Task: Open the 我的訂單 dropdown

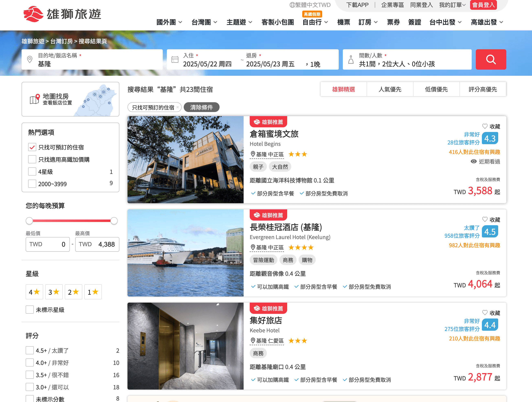Action: [452, 5]
